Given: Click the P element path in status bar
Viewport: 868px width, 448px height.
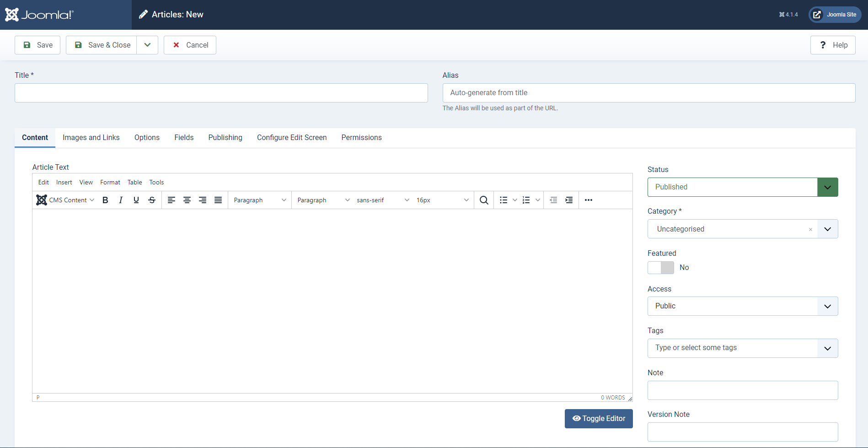Looking at the screenshot, I should [x=38, y=398].
